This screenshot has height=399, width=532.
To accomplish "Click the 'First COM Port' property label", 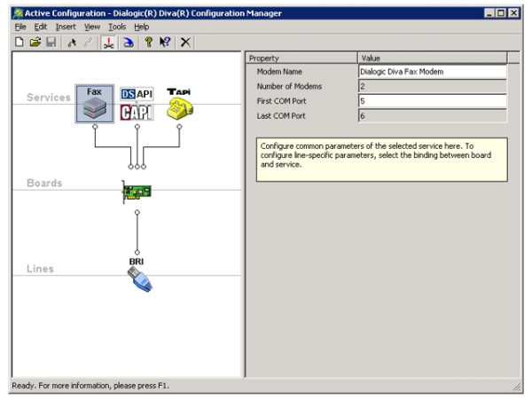I will pos(281,101).
